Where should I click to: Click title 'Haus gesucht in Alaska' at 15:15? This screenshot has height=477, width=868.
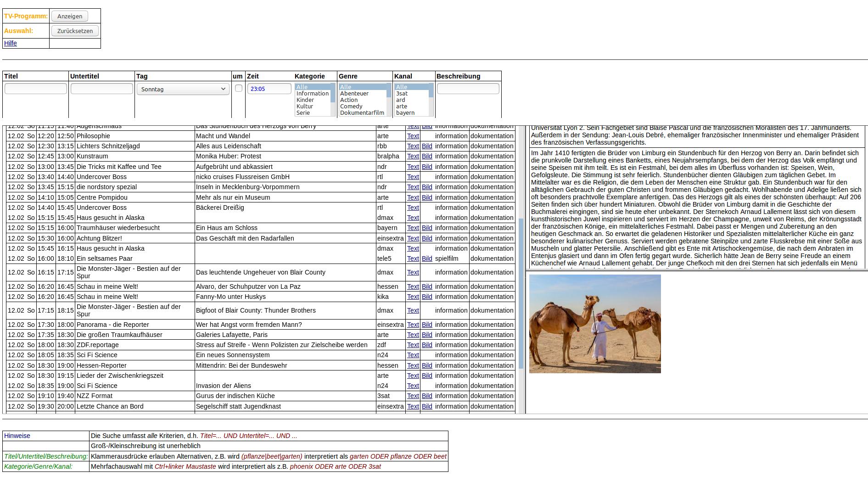pyautogui.click(x=110, y=218)
